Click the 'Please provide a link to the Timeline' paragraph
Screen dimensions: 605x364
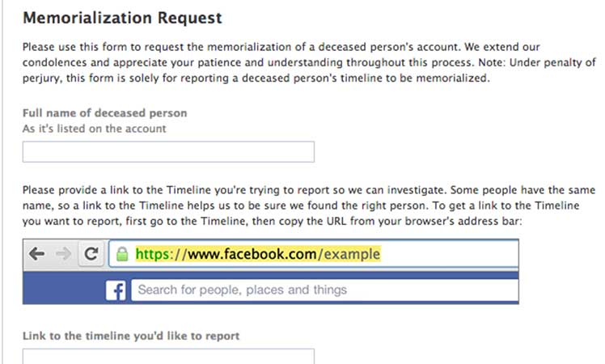307,205
